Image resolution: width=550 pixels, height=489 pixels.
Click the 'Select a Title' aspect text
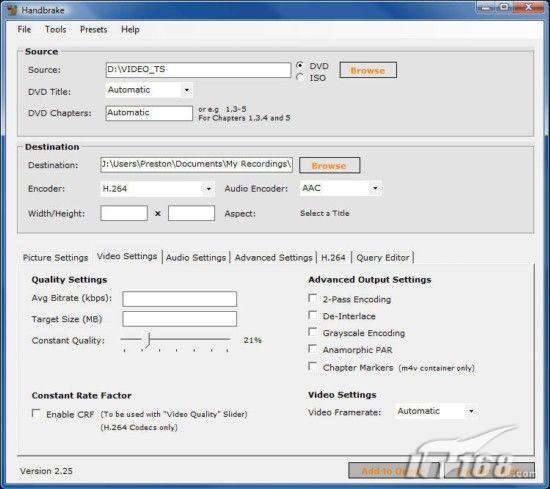(325, 213)
